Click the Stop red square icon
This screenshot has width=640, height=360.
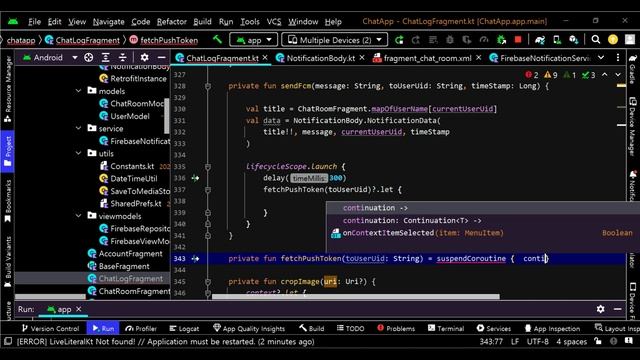(518, 40)
